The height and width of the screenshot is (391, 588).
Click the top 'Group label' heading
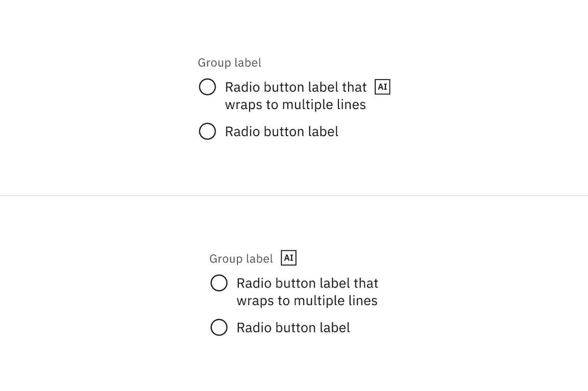(x=230, y=63)
